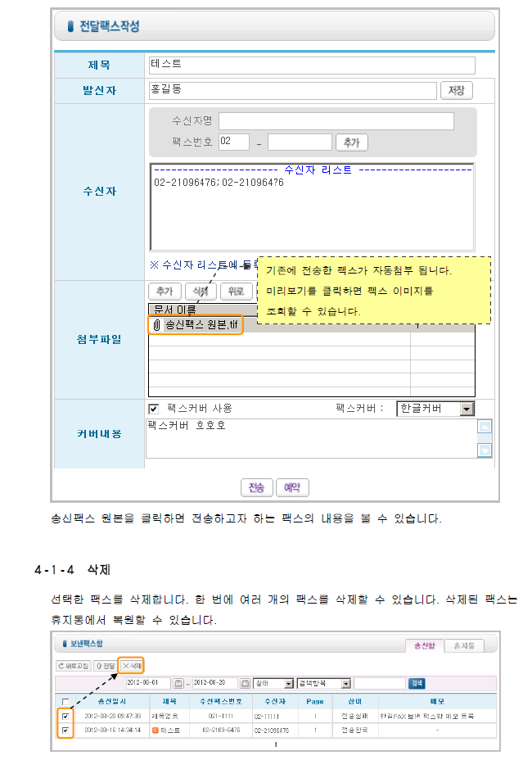Click the cover content scroll up arrow
Screen dimensions: 532x778
click(485, 427)
